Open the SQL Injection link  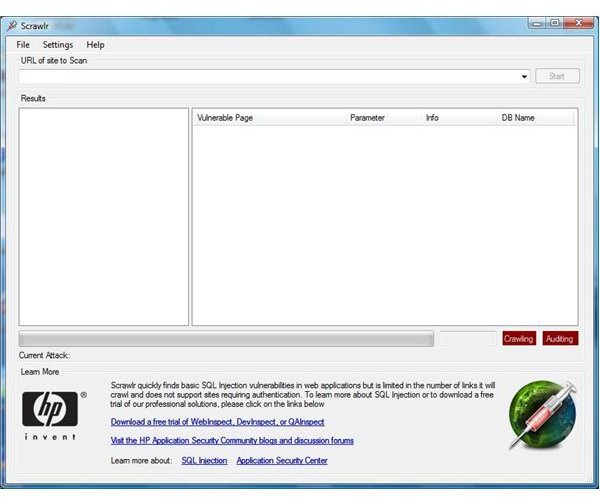tap(204, 461)
